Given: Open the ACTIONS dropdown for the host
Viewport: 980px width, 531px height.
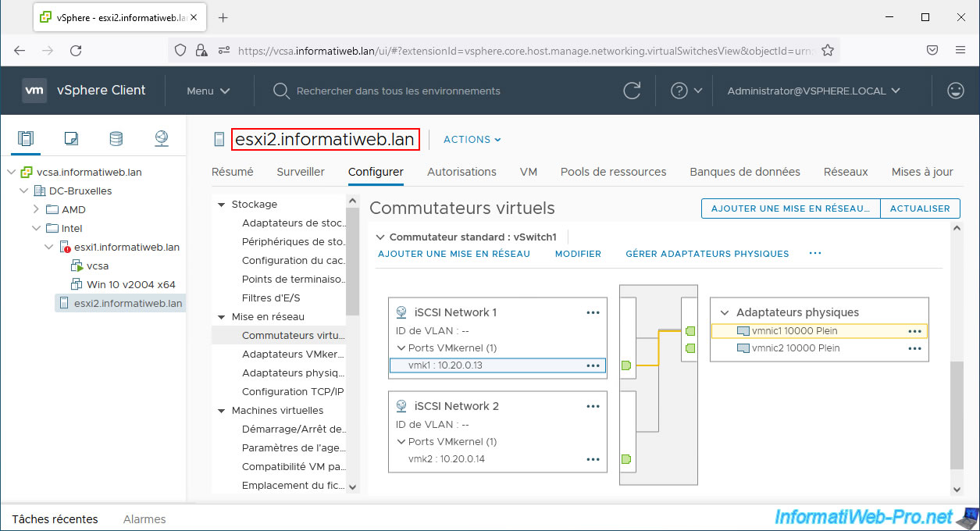Looking at the screenshot, I should pyautogui.click(x=472, y=140).
